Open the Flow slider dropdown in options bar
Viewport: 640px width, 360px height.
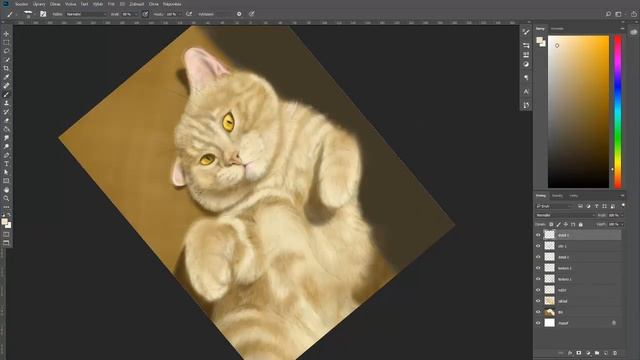(179, 14)
